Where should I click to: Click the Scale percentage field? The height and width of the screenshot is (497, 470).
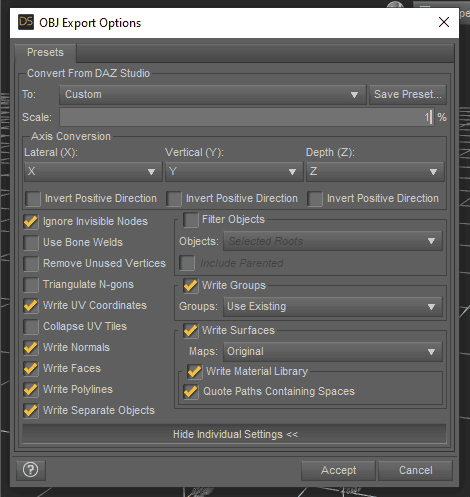click(x=247, y=117)
